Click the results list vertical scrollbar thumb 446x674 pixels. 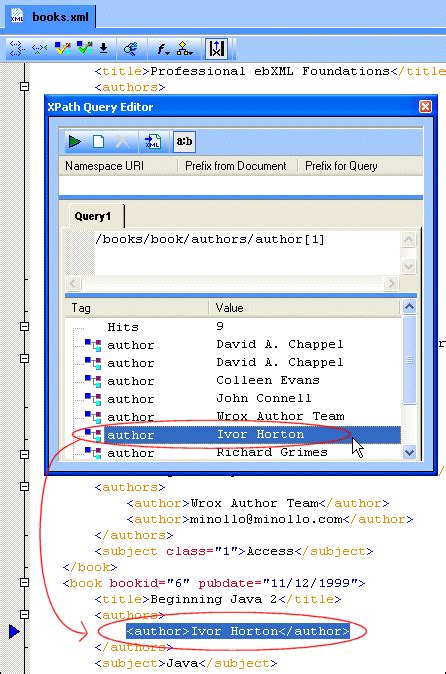click(409, 359)
